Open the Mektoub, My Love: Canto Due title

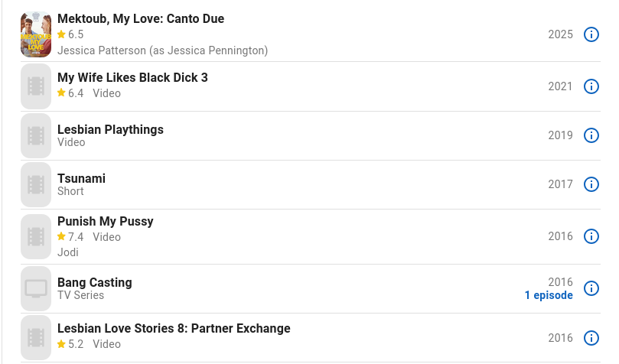pyautogui.click(x=141, y=18)
